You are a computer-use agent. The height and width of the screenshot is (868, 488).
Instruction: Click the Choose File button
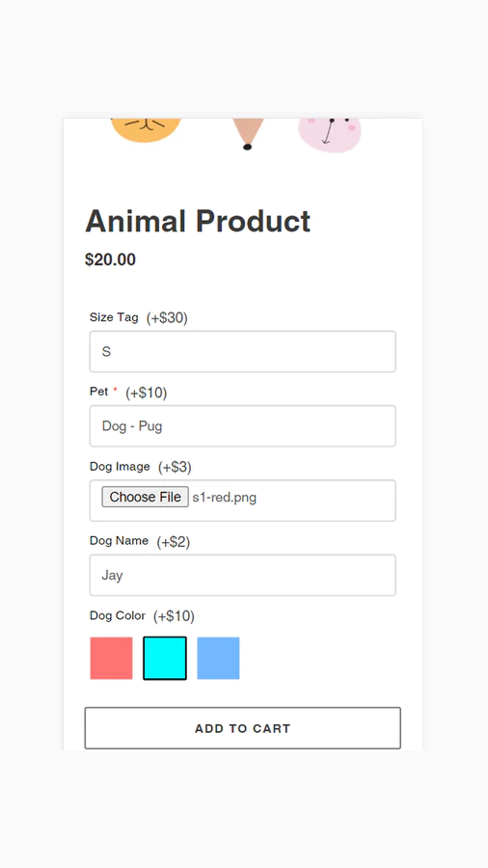(x=145, y=497)
